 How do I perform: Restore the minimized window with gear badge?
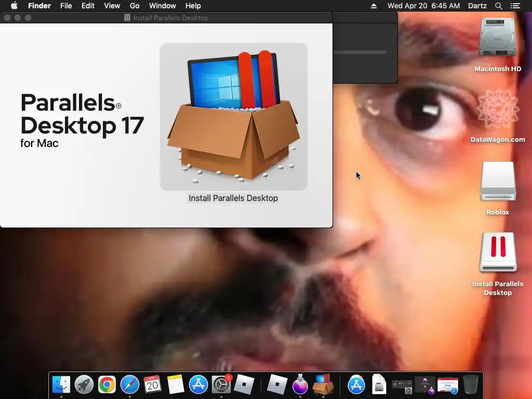402,385
